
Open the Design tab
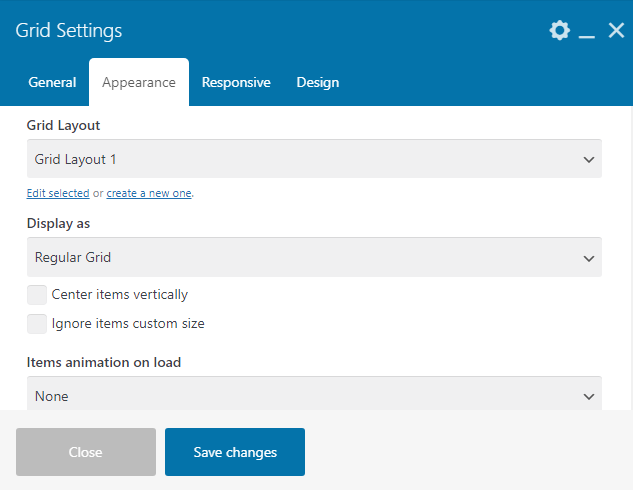[318, 82]
